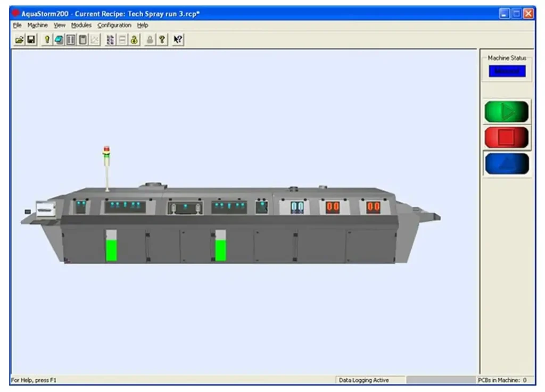Open a recipe file with the folder icon

[20, 40]
